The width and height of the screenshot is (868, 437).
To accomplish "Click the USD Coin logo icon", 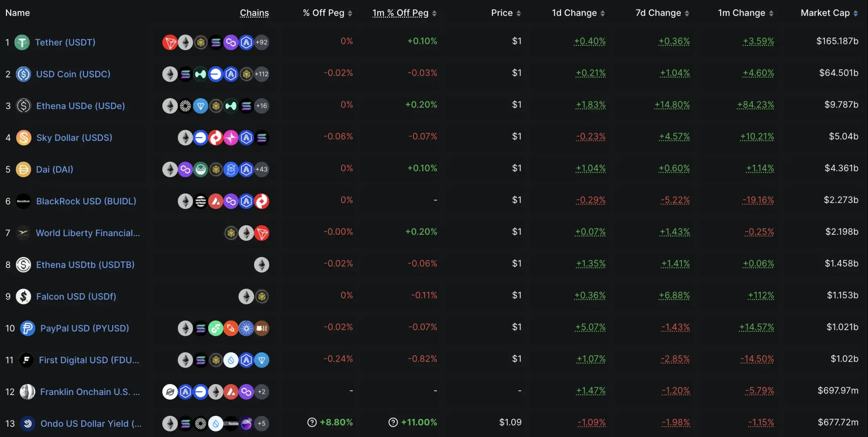I will pyautogui.click(x=24, y=74).
